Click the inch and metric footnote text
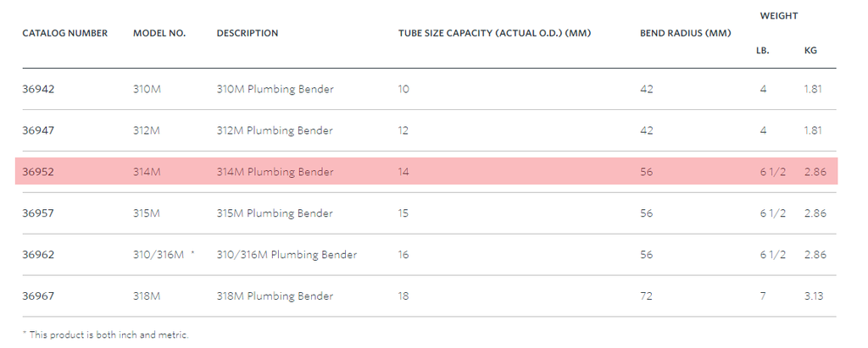 click(108, 334)
